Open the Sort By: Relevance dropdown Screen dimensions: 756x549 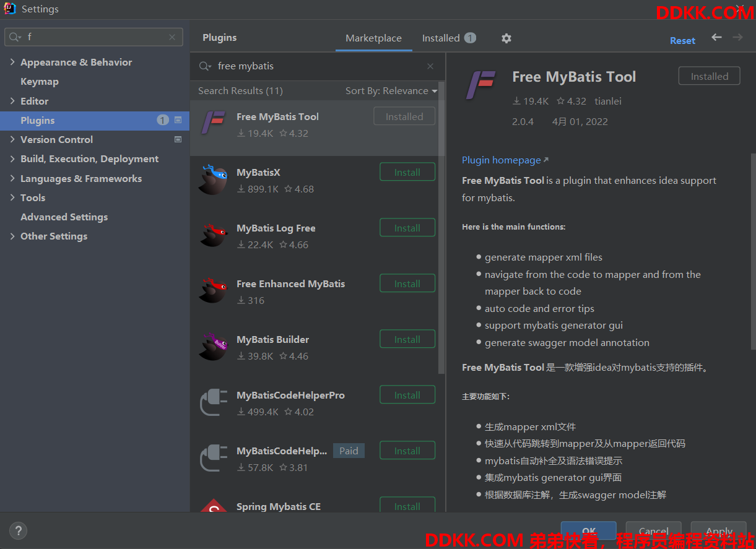(x=391, y=90)
